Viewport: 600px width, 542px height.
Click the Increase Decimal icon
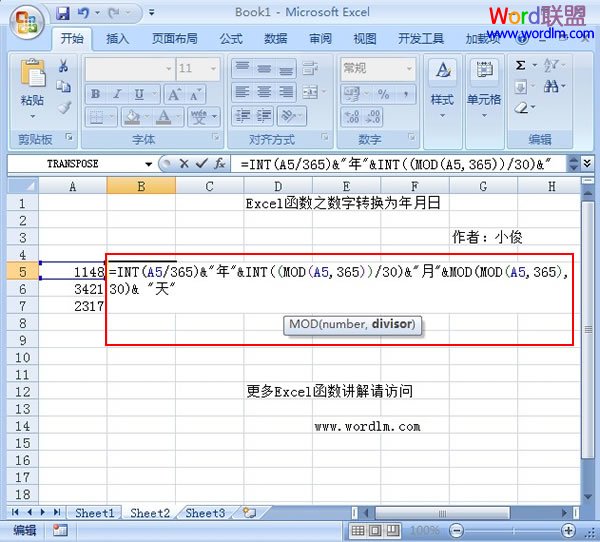click(x=351, y=117)
